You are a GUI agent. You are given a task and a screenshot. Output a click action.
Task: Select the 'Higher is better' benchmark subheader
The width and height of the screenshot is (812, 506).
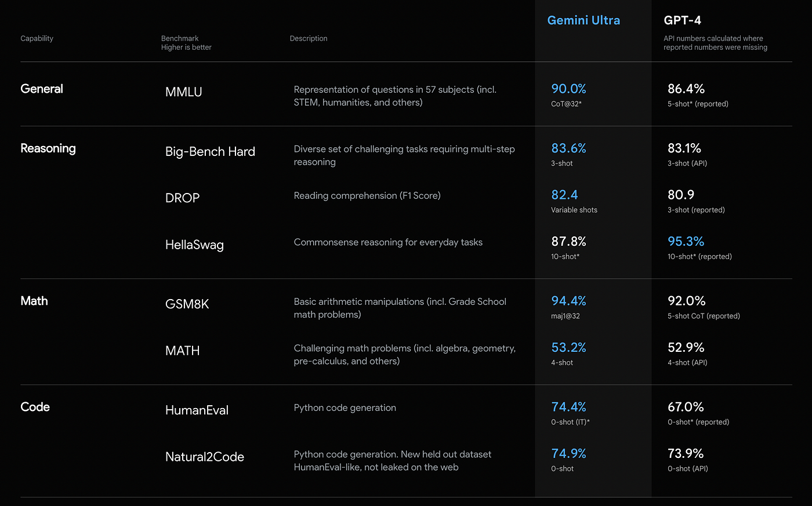[186, 48]
